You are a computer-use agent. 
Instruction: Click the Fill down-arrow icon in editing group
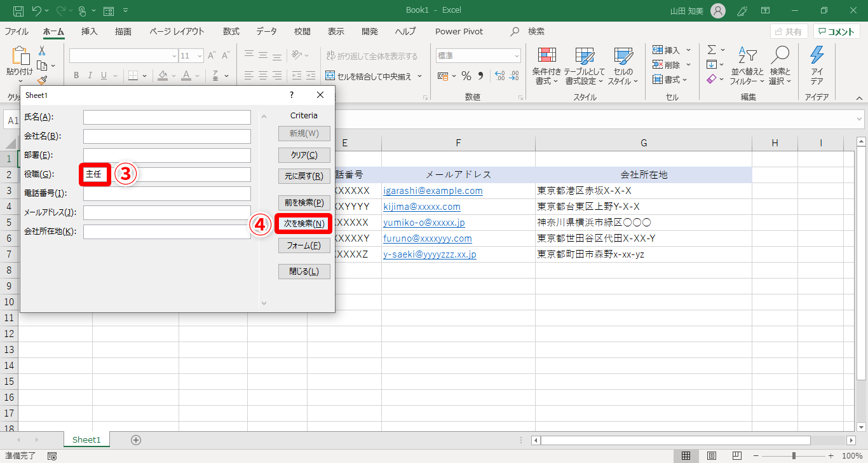712,64
